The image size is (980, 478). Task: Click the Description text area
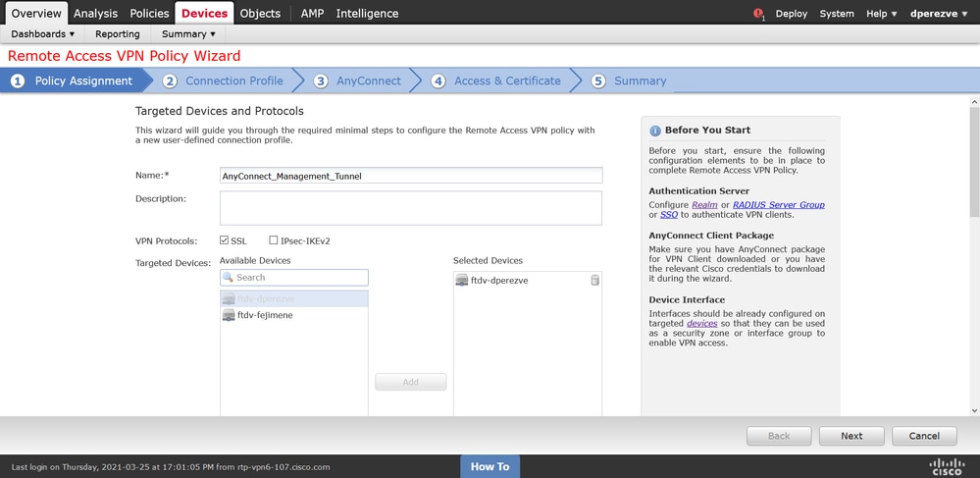coord(411,208)
